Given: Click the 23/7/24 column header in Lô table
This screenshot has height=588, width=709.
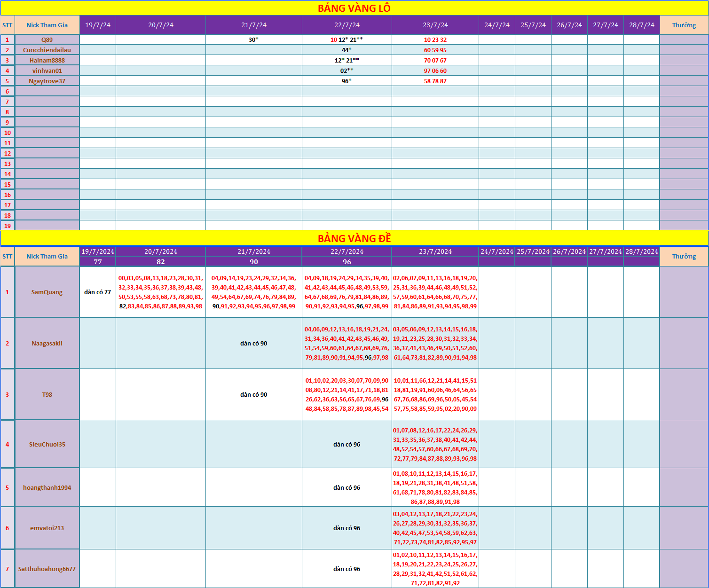Looking at the screenshot, I should click(x=435, y=25).
